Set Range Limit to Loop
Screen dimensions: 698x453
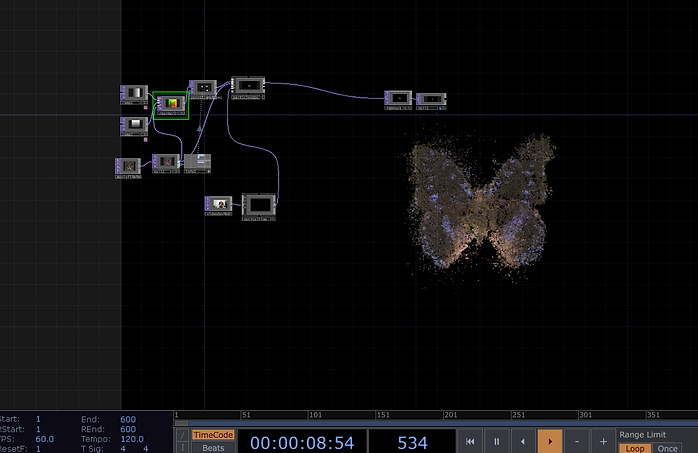click(635, 448)
